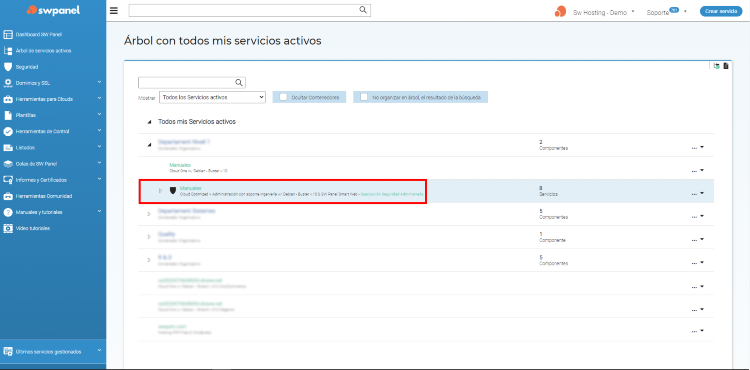Check No organizar en árbol checkbox
The width and height of the screenshot is (750, 370).
click(364, 97)
